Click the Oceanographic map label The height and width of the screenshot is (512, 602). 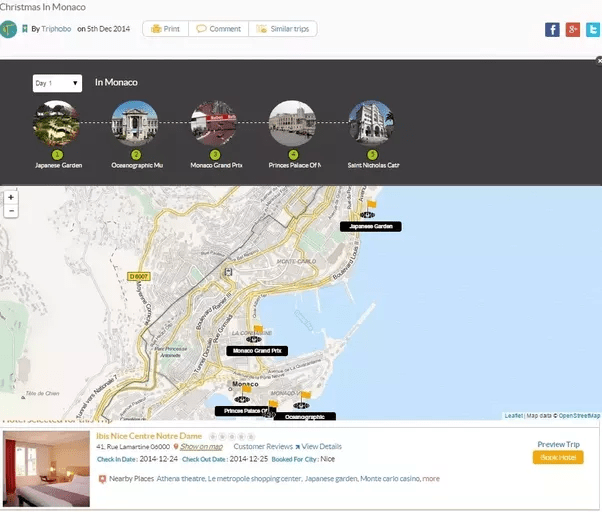[x=305, y=417]
